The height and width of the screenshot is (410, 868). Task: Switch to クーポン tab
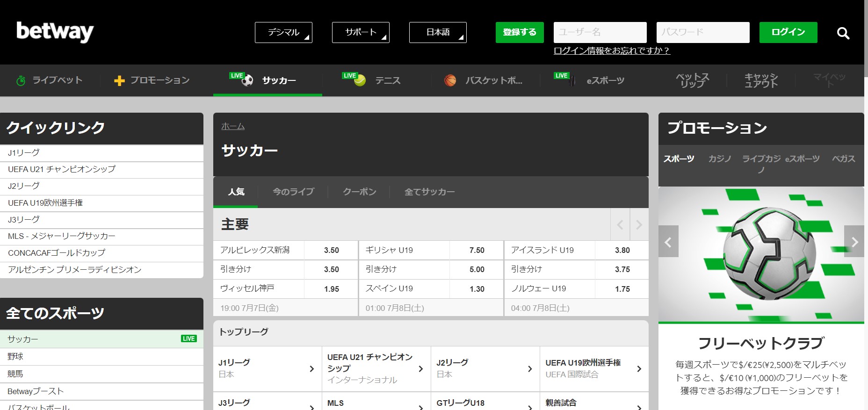pos(359,192)
